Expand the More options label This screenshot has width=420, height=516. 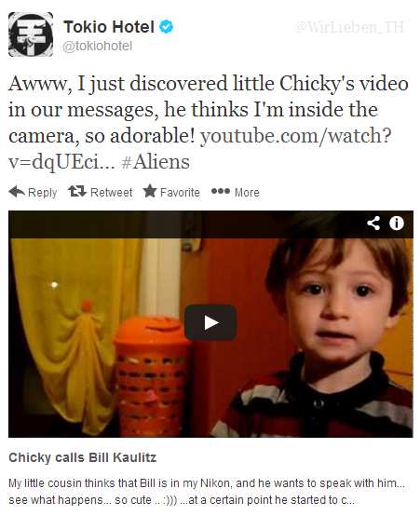(x=247, y=192)
